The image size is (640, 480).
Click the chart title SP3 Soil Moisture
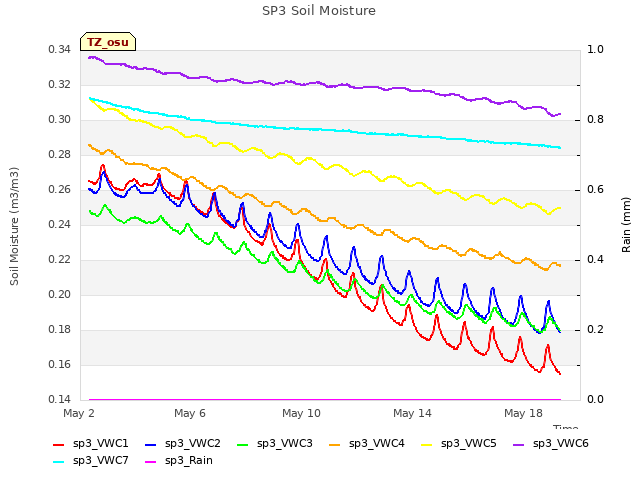pyautogui.click(x=319, y=11)
